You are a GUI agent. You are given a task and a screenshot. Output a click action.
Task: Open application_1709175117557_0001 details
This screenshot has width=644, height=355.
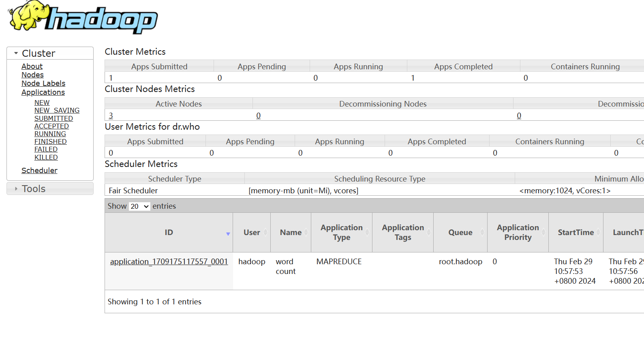pyautogui.click(x=169, y=262)
